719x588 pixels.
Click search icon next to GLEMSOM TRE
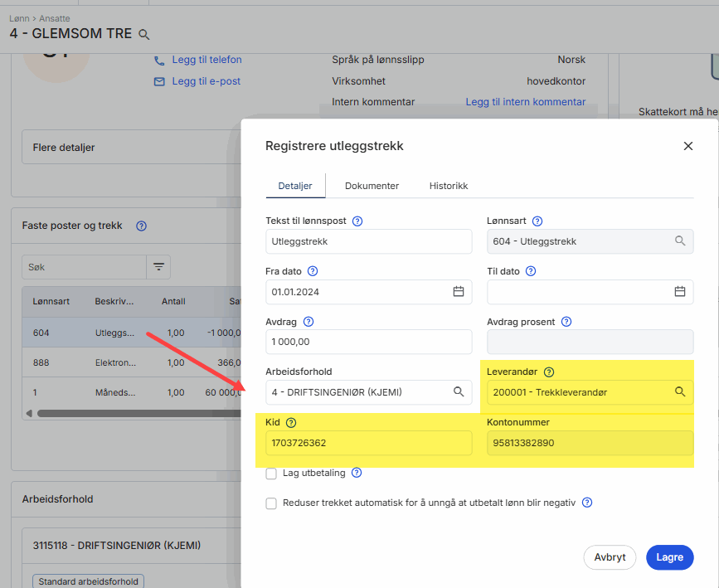pyautogui.click(x=144, y=35)
